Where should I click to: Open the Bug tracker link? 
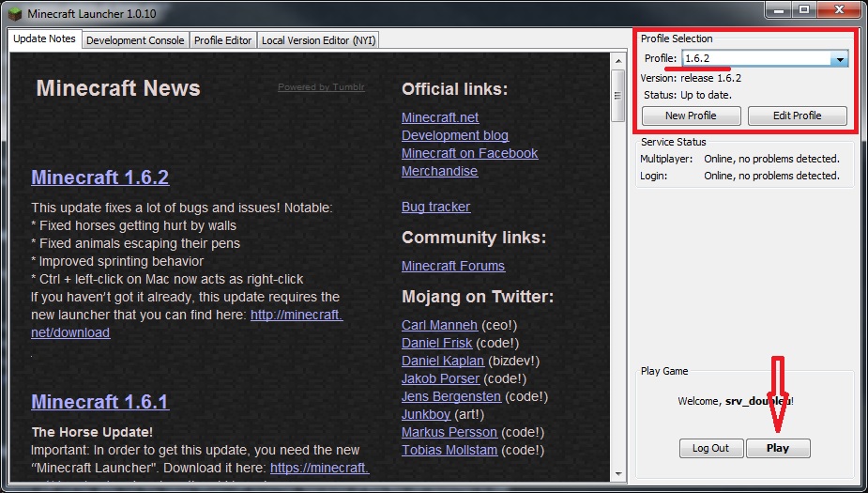click(x=435, y=207)
